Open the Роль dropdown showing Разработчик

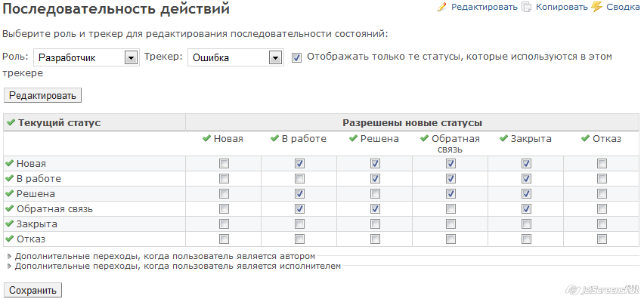(x=87, y=58)
